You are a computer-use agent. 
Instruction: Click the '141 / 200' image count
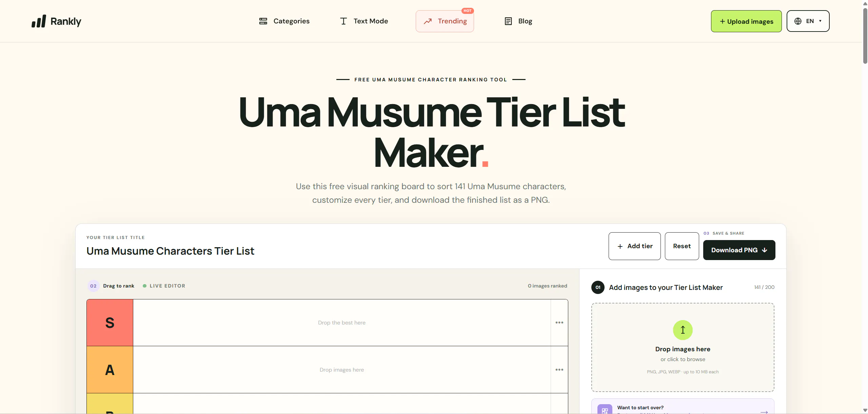pyautogui.click(x=764, y=287)
